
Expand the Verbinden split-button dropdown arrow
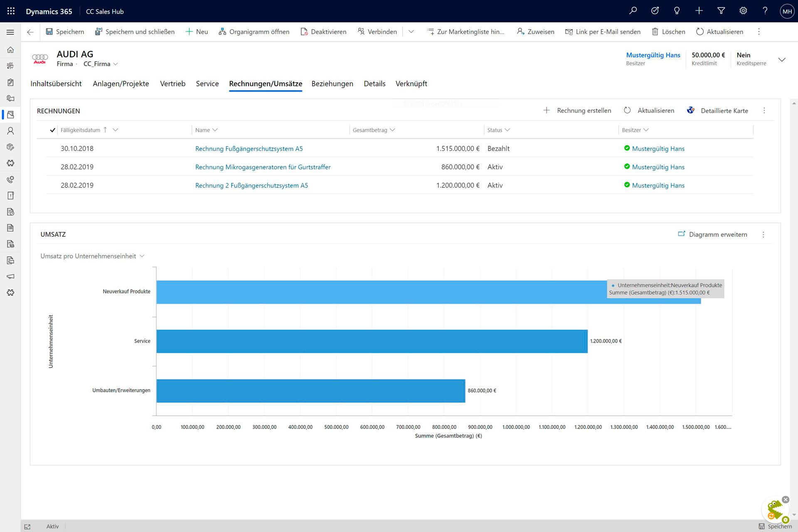(x=411, y=32)
